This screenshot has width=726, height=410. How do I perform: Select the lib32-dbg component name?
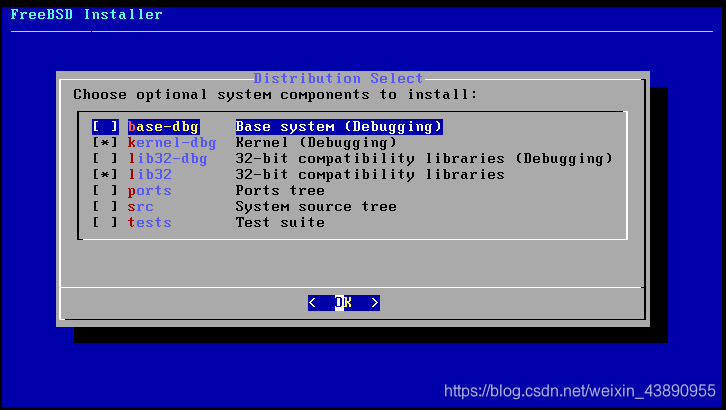pyautogui.click(x=168, y=158)
